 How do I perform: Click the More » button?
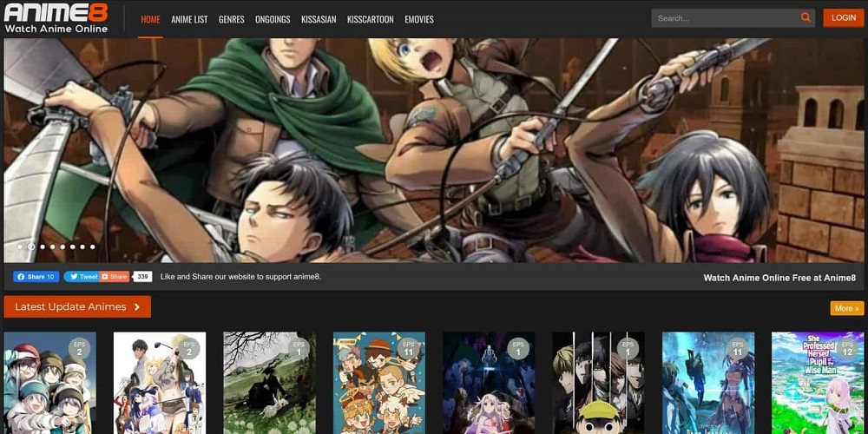(x=847, y=308)
